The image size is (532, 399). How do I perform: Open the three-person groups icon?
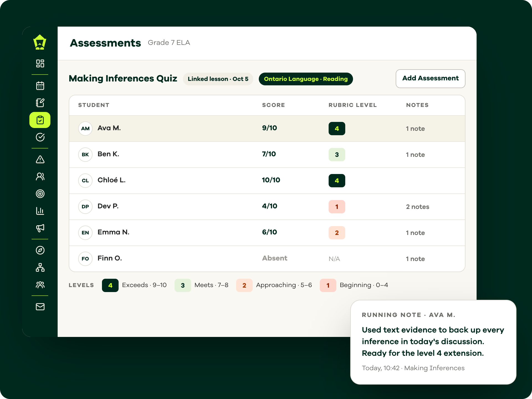click(40, 285)
